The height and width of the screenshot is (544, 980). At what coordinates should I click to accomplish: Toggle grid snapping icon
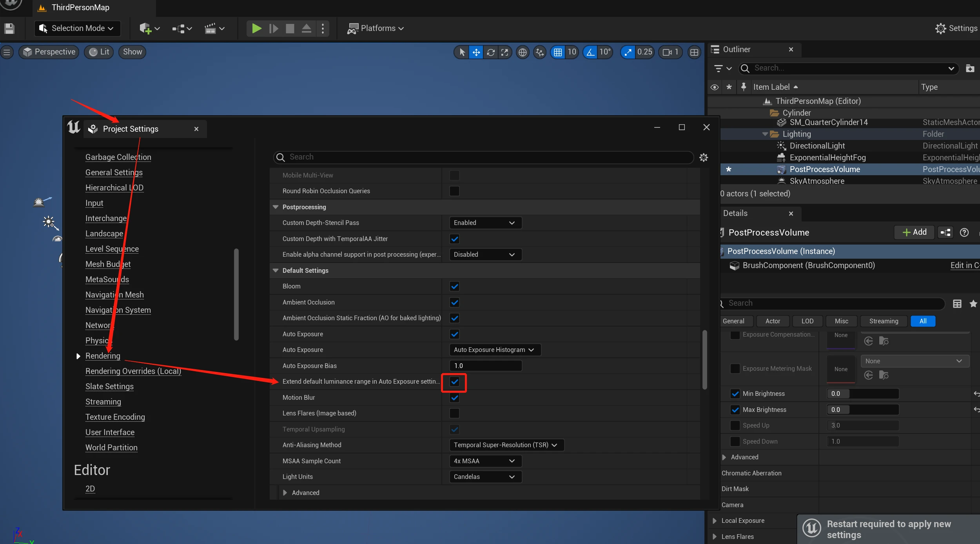click(x=558, y=52)
